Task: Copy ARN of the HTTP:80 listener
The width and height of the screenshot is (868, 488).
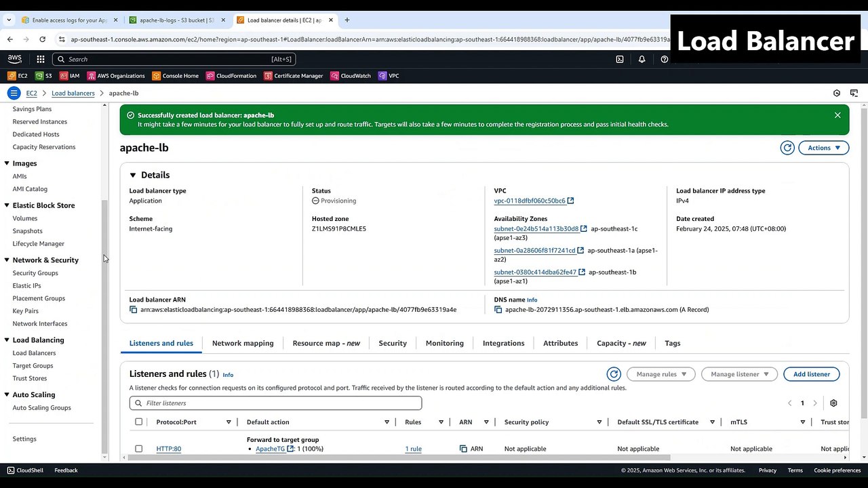Action: coord(463,449)
